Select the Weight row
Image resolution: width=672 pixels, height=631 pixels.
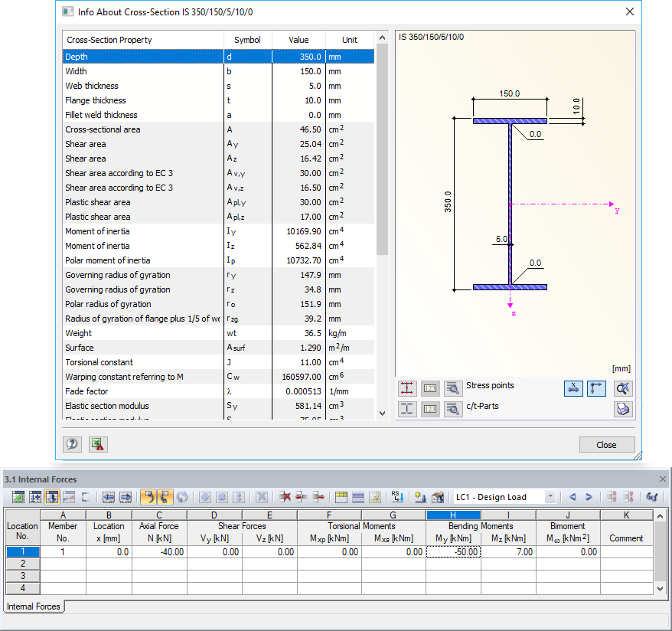pos(218,333)
